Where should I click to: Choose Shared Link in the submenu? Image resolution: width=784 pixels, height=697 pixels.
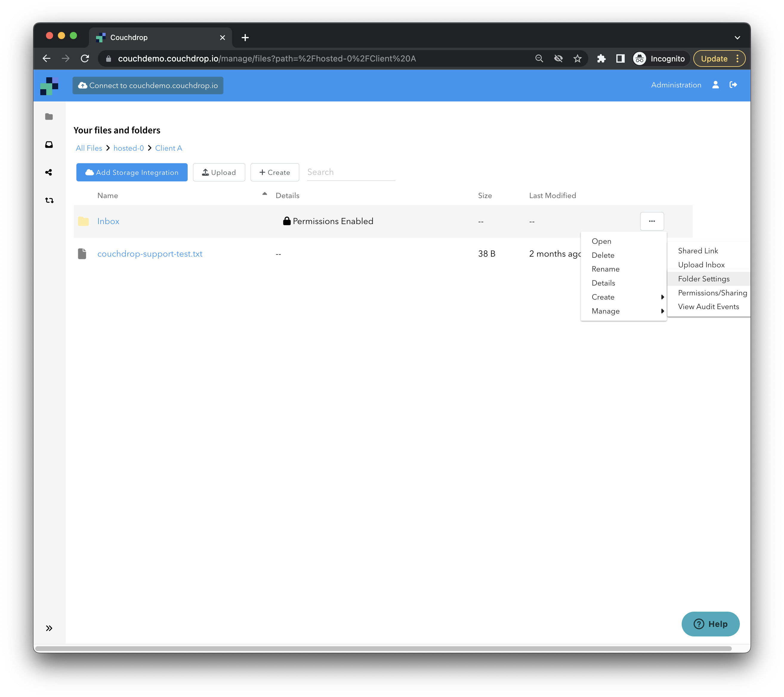coord(709,251)
